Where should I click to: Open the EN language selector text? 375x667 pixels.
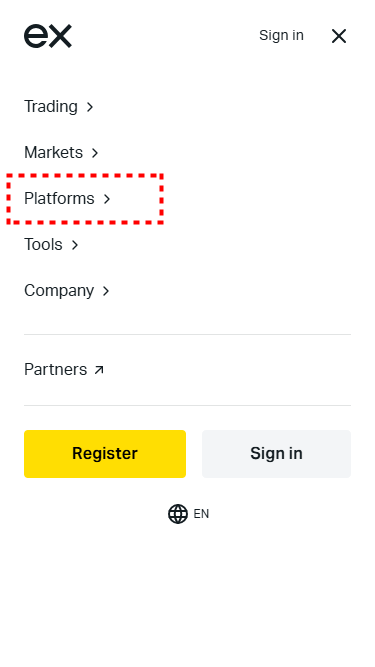(202, 514)
